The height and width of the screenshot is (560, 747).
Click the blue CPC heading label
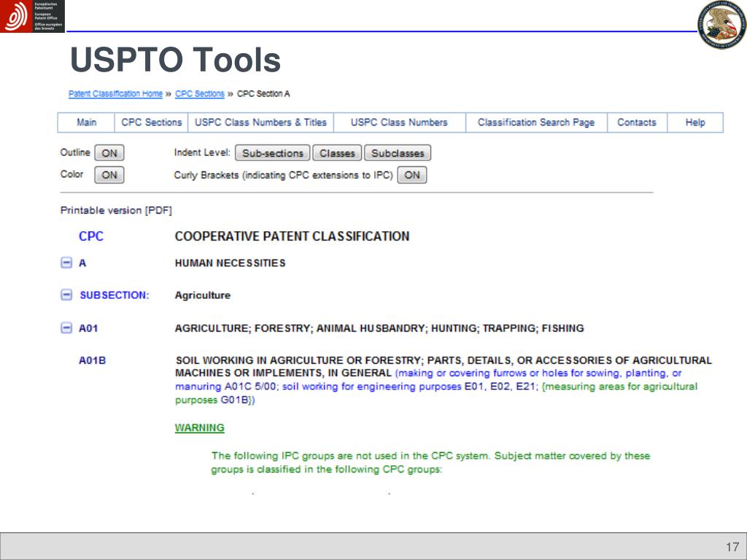click(x=91, y=236)
